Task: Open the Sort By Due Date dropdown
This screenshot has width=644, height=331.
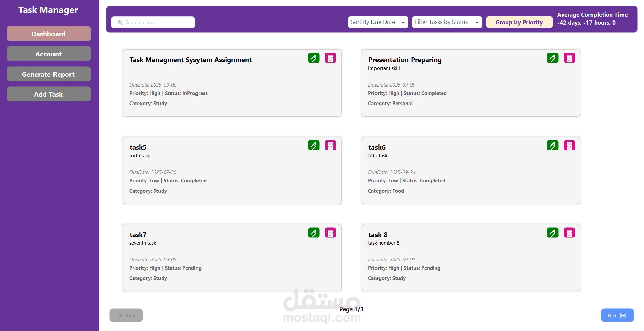Action: [x=378, y=22]
